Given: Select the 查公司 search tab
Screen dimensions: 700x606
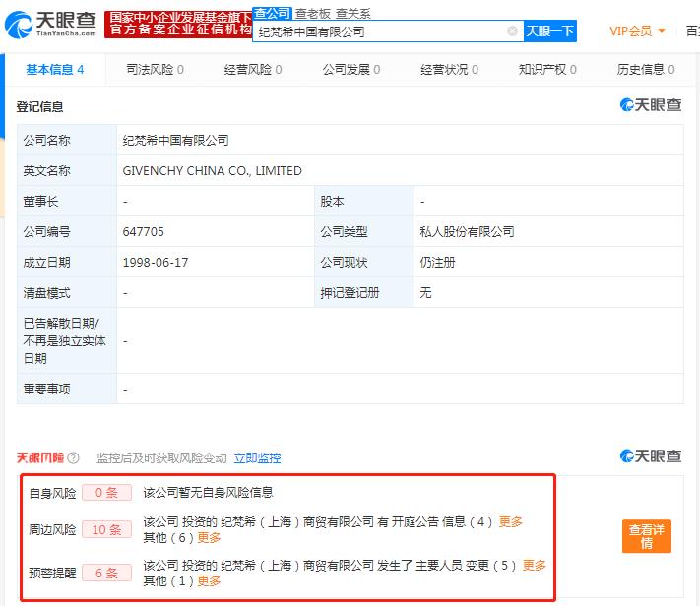Looking at the screenshot, I should pyautogui.click(x=273, y=14).
